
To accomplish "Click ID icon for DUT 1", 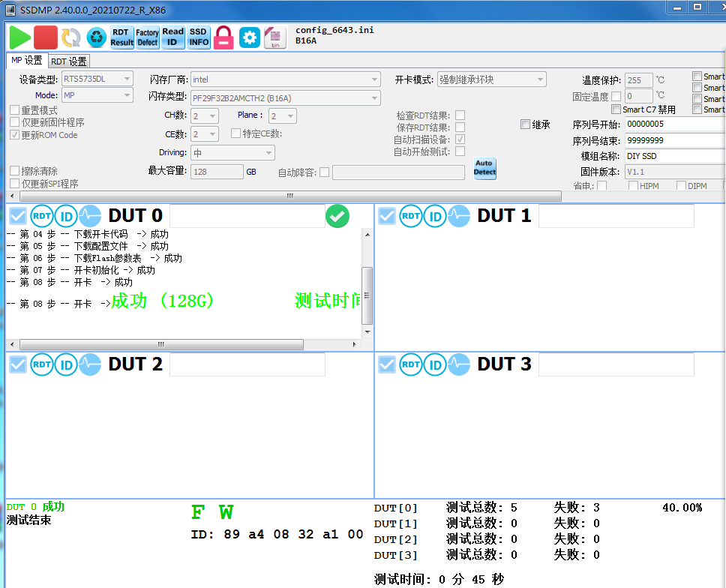I will [x=435, y=216].
